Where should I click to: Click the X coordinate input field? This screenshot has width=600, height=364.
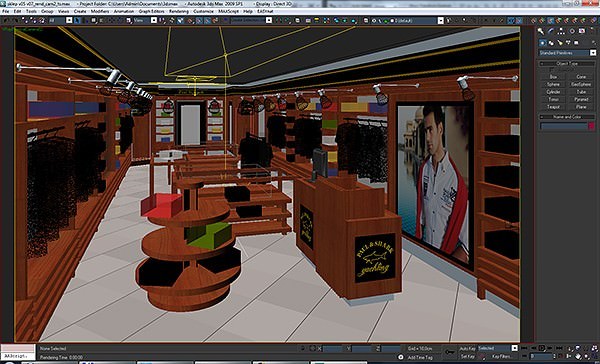tap(333, 348)
